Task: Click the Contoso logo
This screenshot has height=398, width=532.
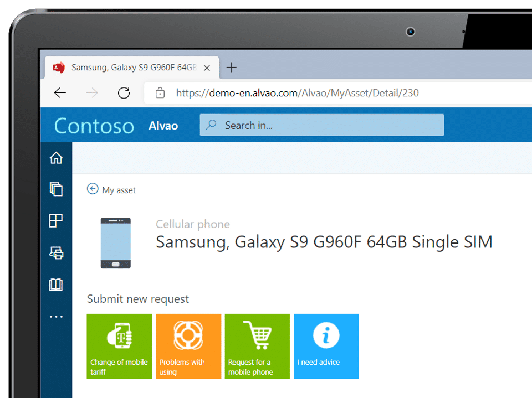Action: tap(94, 126)
